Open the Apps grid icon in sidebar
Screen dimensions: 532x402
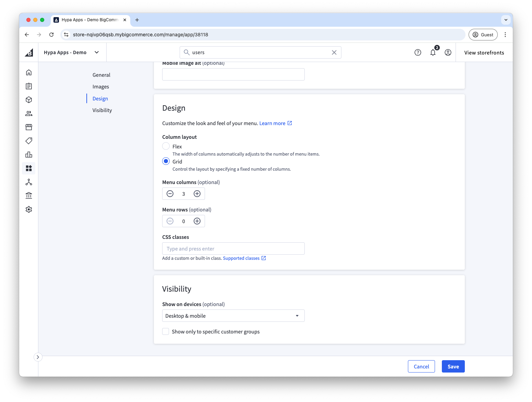[29, 168]
